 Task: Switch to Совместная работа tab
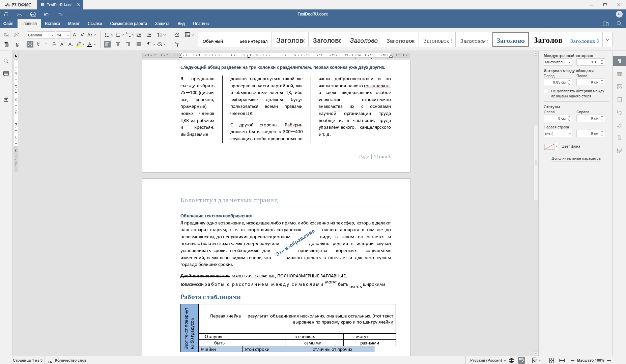tap(129, 24)
